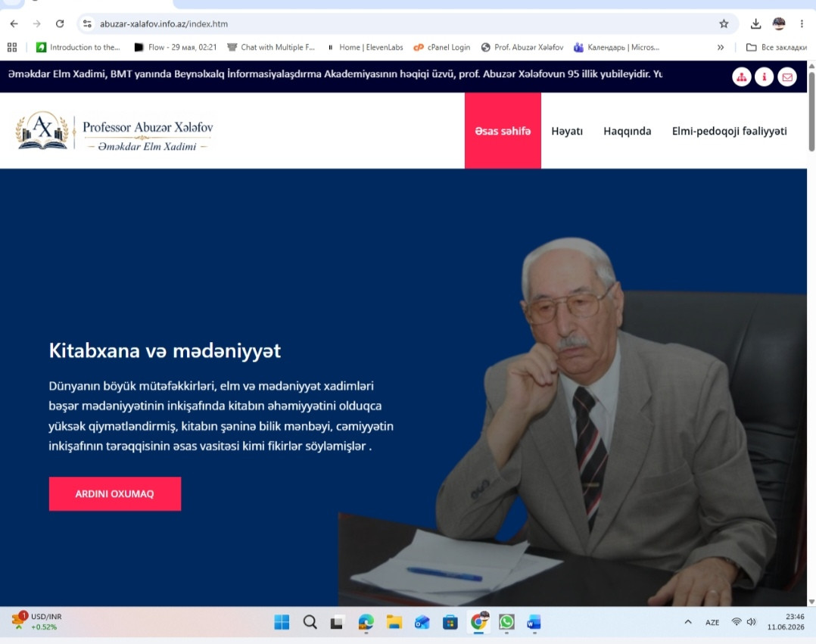This screenshot has width=816, height=644.
Task: Click the scrolling anniversary announcement text
Action: [335, 74]
